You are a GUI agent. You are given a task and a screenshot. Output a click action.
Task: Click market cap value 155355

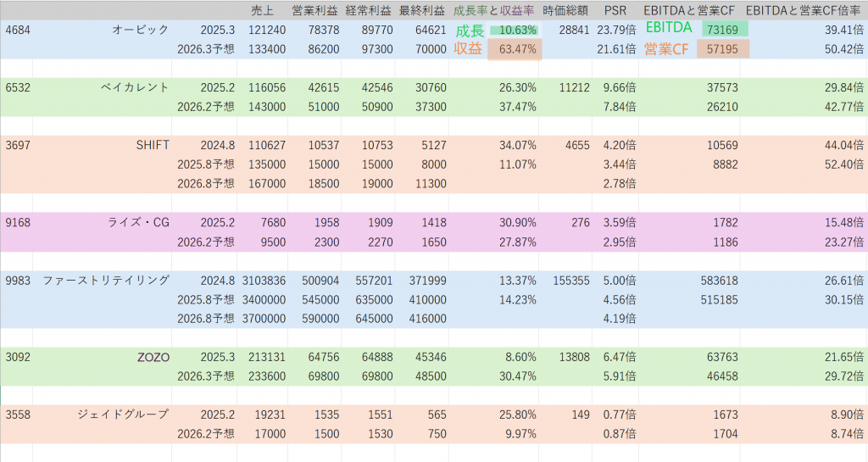point(571,281)
